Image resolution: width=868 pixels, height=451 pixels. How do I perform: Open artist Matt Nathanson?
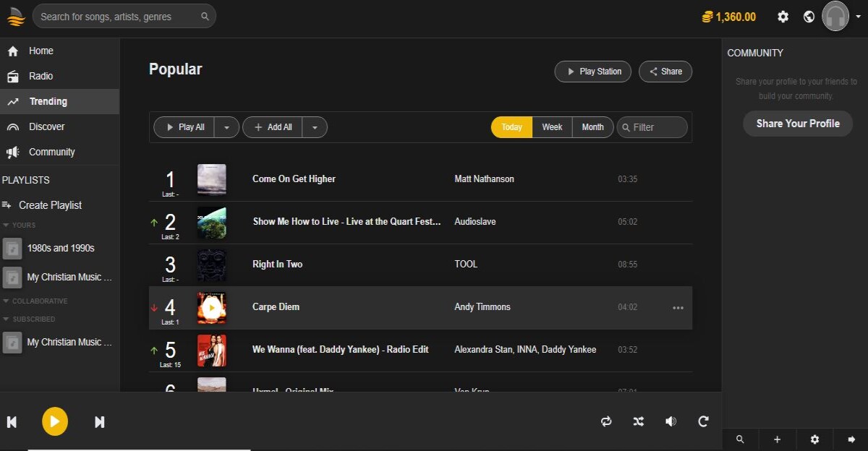click(484, 179)
